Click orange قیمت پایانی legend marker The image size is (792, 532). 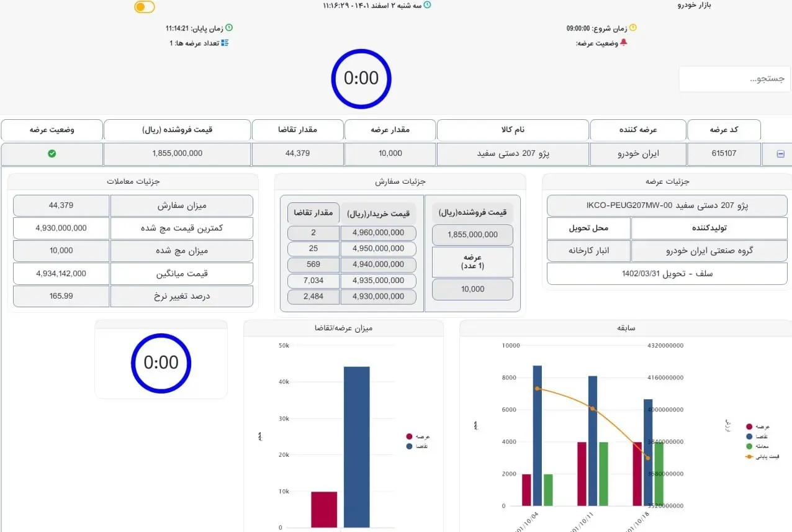pyautogui.click(x=749, y=456)
